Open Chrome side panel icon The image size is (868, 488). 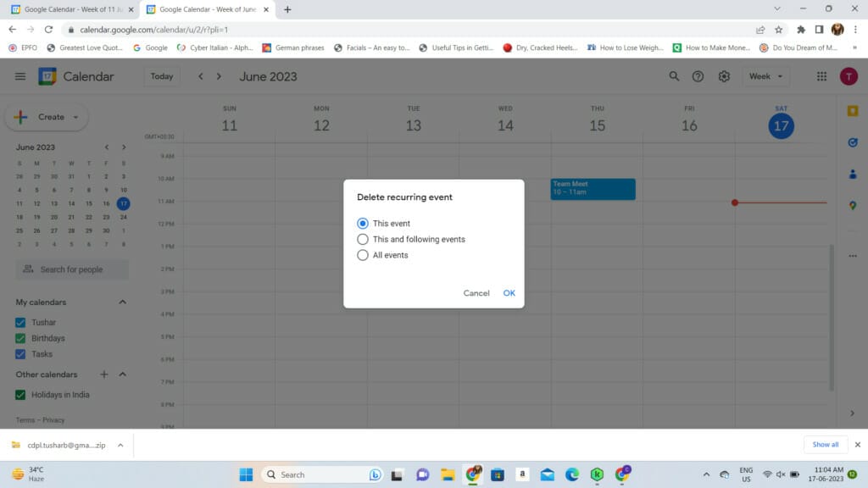point(819,30)
